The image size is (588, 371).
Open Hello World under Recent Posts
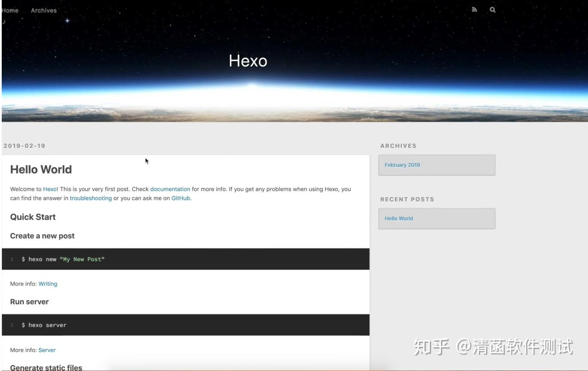point(399,218)
